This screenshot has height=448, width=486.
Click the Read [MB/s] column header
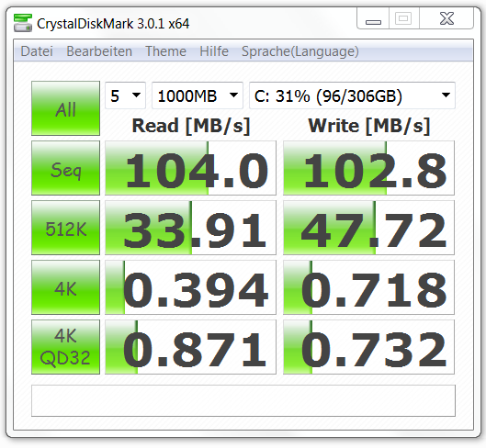190,126
